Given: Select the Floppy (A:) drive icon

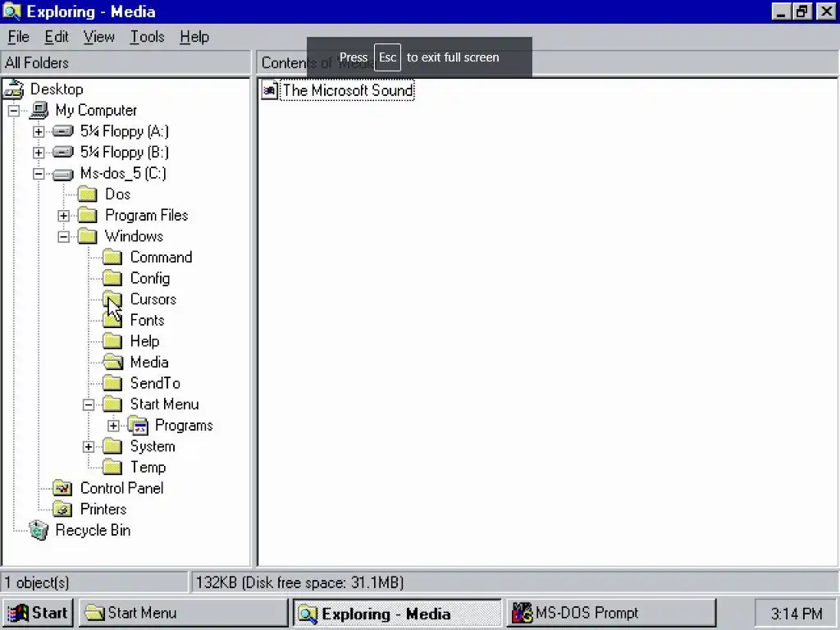Looking at the screenshot, I should coord(63,131).
